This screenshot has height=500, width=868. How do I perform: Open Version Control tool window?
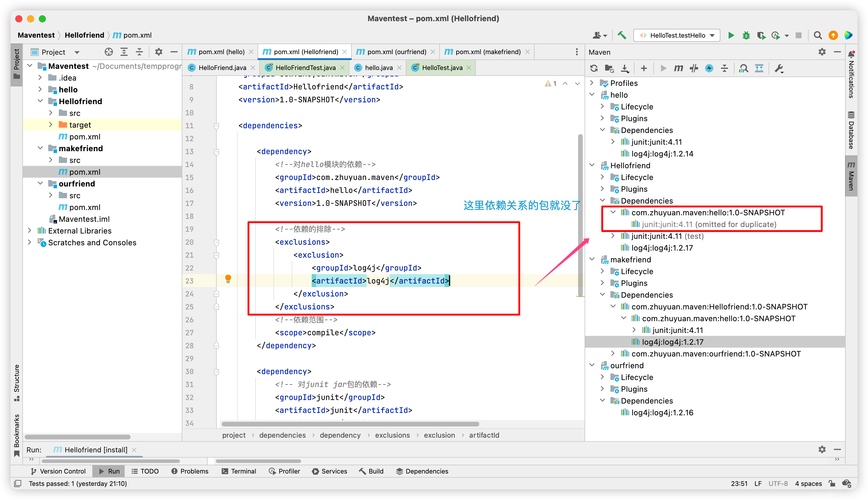[x=58, y=471]
